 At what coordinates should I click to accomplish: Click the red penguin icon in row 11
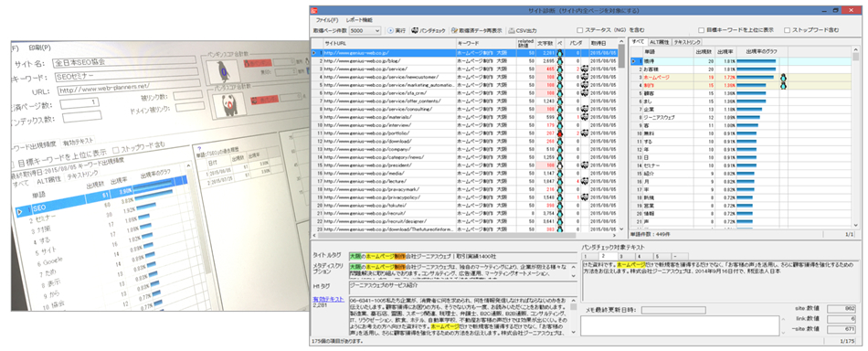(x=560, y=133)
